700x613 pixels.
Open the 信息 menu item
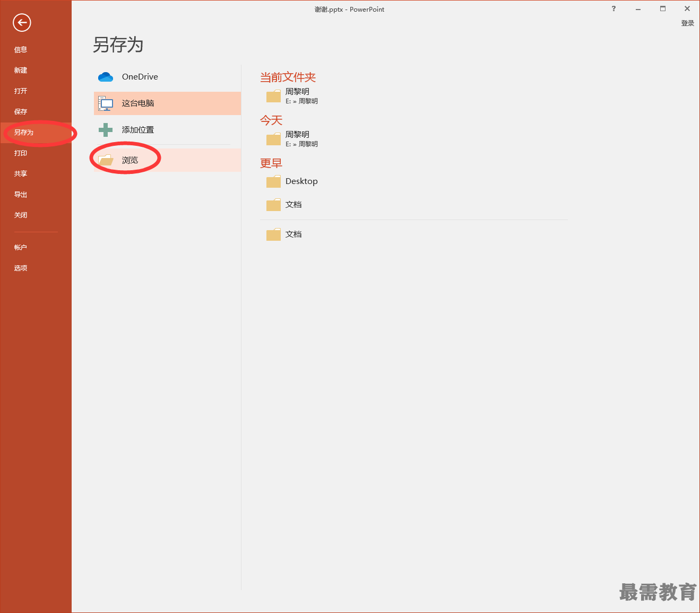tap(36, 50)
